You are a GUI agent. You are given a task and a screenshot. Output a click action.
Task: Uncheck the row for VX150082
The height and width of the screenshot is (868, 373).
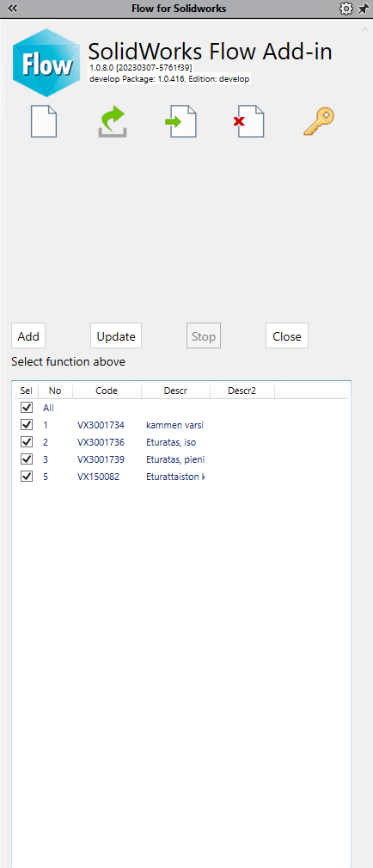(x=26, y=476)
